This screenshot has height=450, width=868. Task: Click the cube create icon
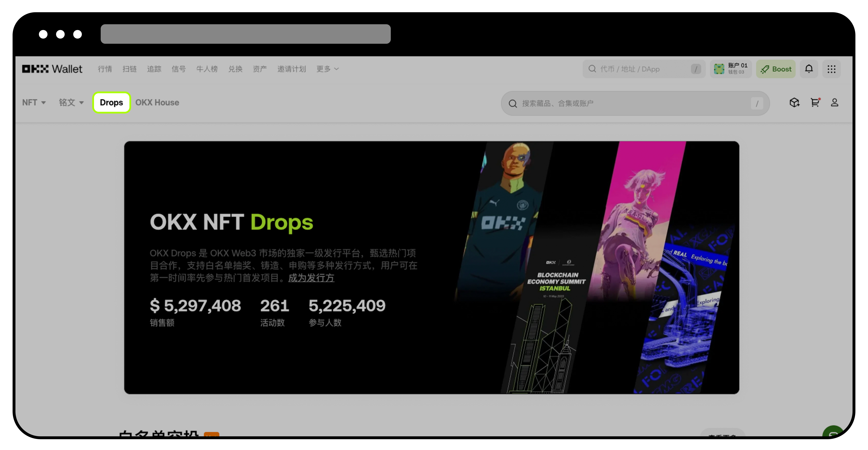794,103
